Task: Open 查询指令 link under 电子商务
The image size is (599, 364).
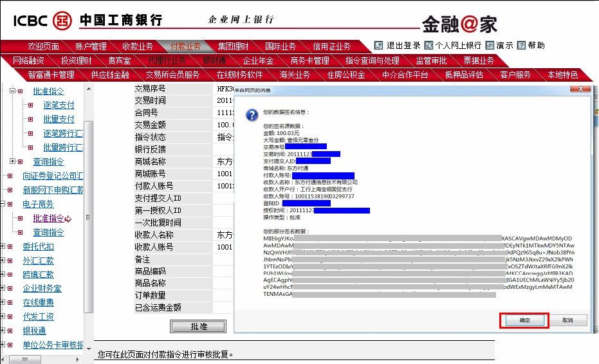Action: coord(48,232)
